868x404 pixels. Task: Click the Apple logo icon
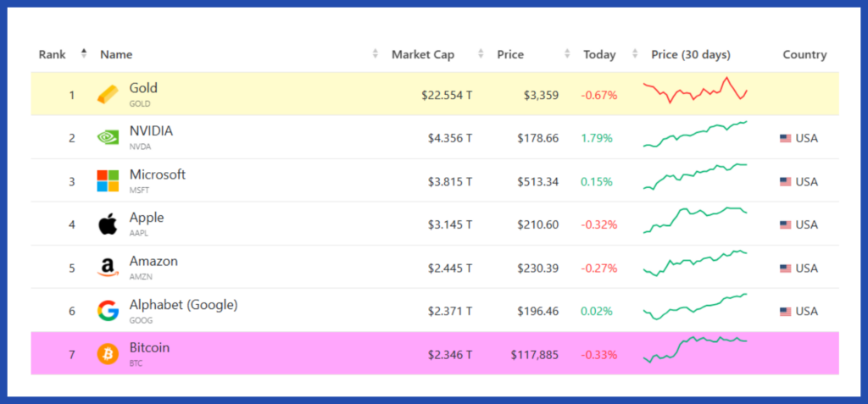click(x=108, y=224)
